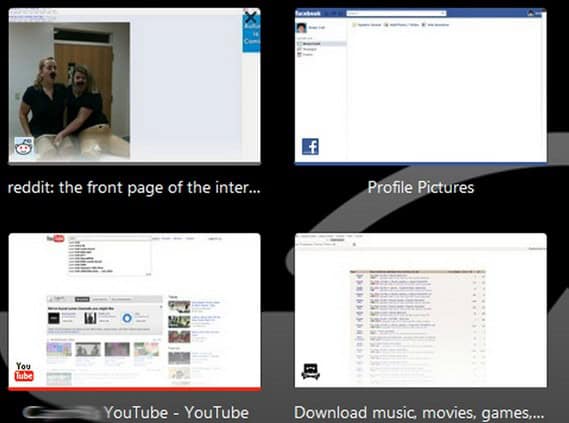Open the YouTube speed dial thumbnail
The width and height of the screenshot is (569, 423).
point(134,312)
